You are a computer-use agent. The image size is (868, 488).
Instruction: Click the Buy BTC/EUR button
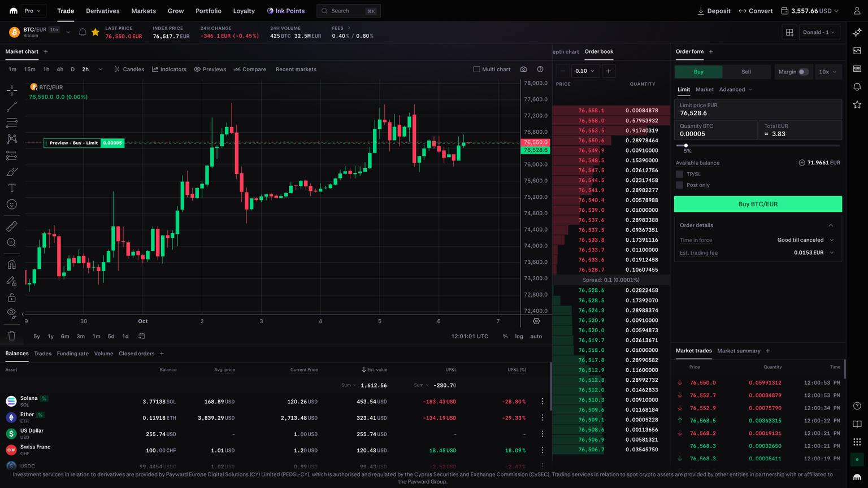758,204
